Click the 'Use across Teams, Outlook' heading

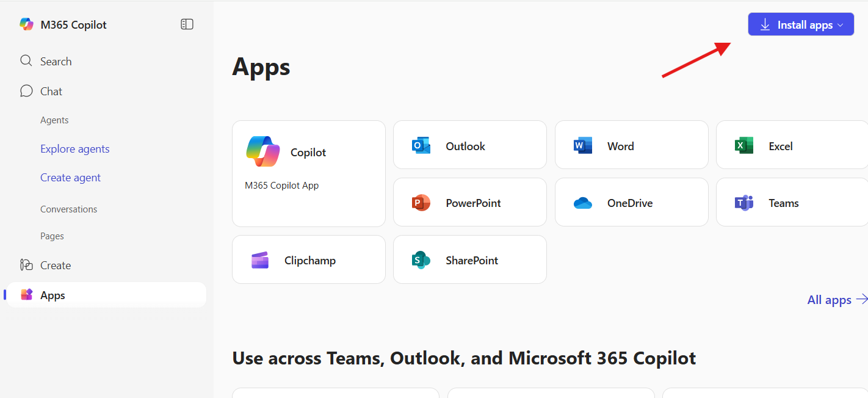[x=464, y=358]
